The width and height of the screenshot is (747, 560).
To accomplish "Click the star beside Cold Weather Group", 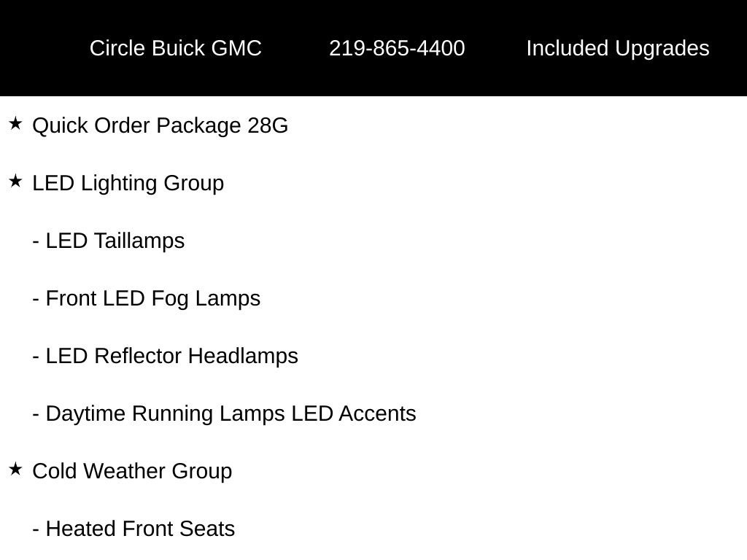I will [x=15, y=470].
